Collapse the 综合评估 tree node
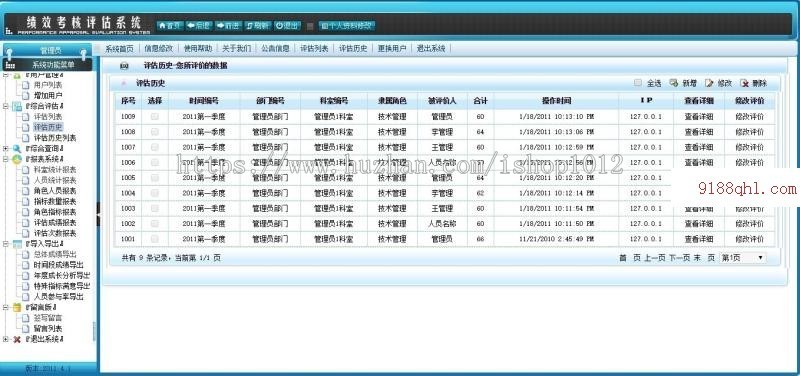The height and width of the screenshot is (376, 800). coord(6,106)
